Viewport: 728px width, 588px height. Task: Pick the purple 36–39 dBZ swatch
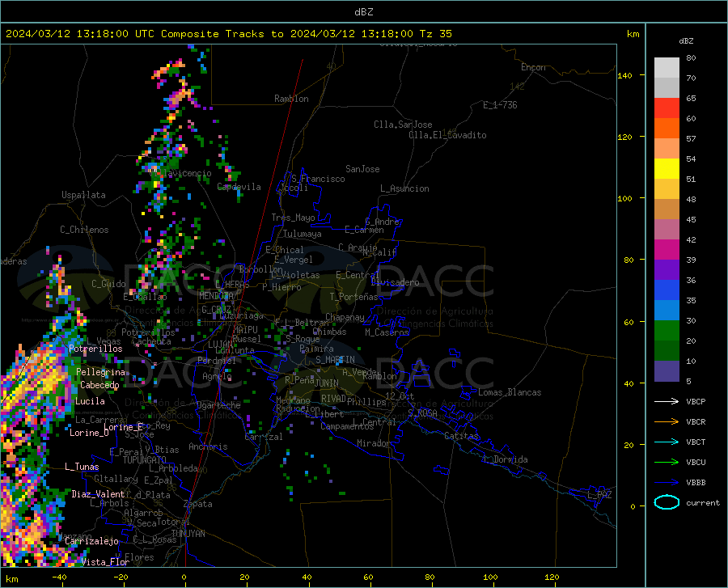coord(667,270)
